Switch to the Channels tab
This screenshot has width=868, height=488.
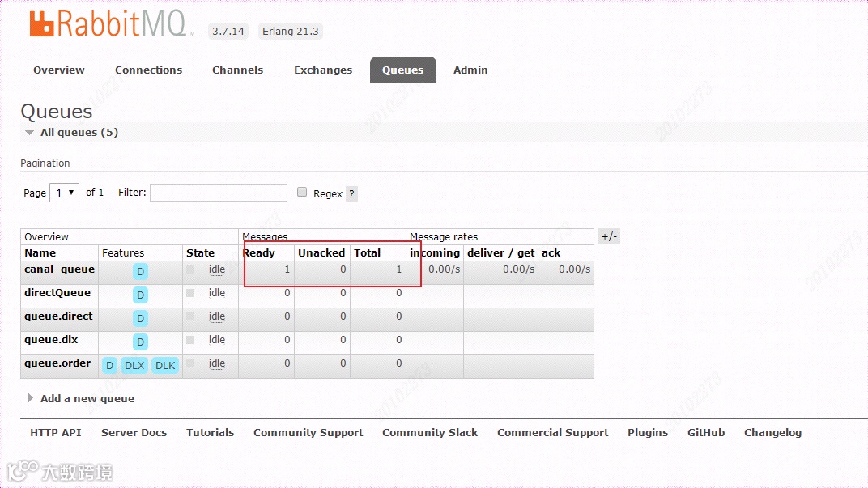pos(237,70)
